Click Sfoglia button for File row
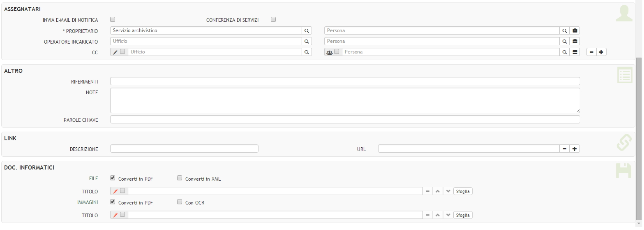644x230 pixels. coord(463,191)
